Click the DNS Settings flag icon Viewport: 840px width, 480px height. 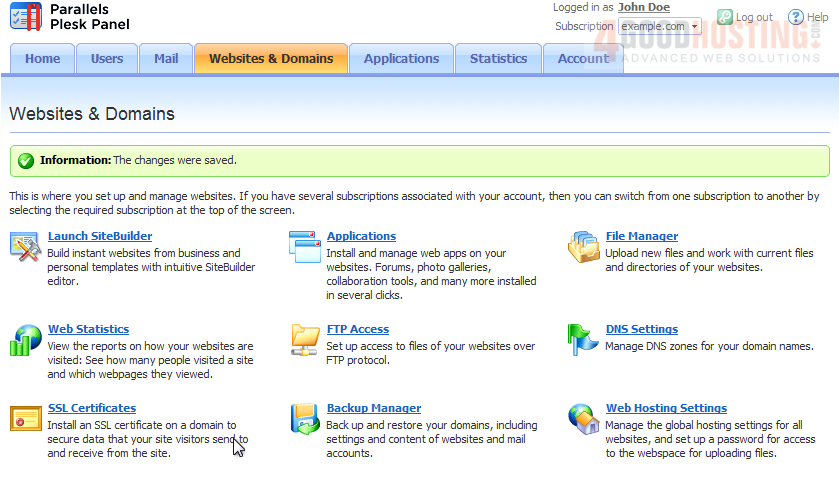(x=583, y=339)
